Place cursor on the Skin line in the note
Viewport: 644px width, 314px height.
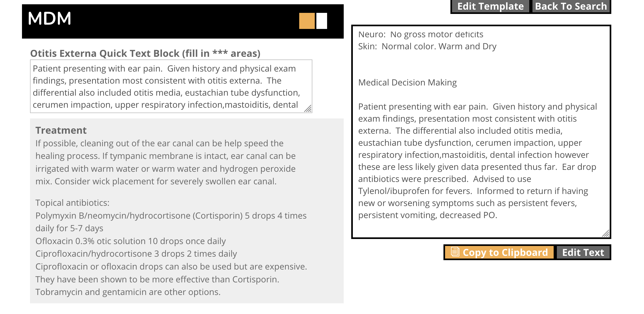pyautogui.click(x=427, y=46)
